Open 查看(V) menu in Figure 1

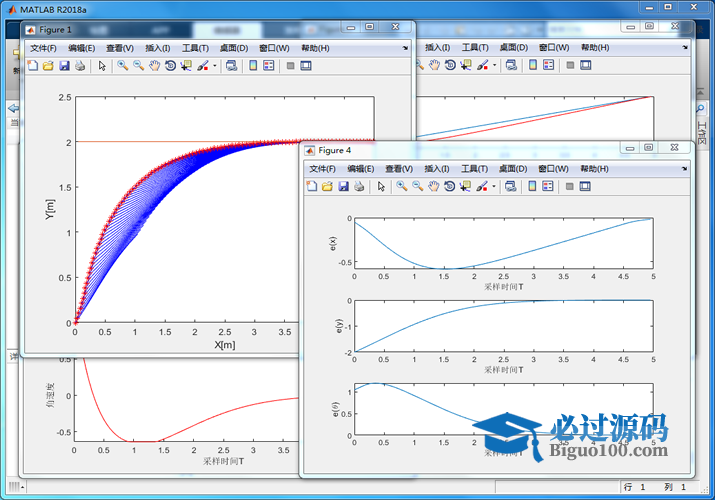click(x=120, y=48)
